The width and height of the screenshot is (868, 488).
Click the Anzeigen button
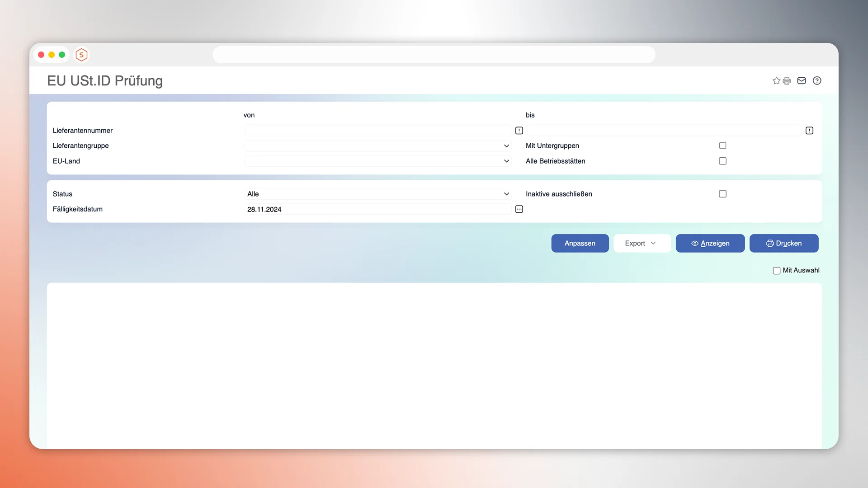(x=710, y=243)
